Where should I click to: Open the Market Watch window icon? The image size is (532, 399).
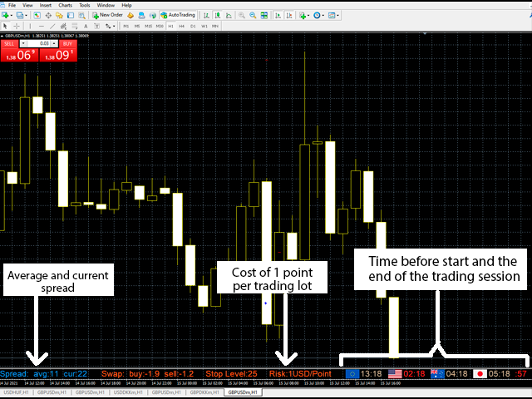pyautogui.click(x=37, y=15)
